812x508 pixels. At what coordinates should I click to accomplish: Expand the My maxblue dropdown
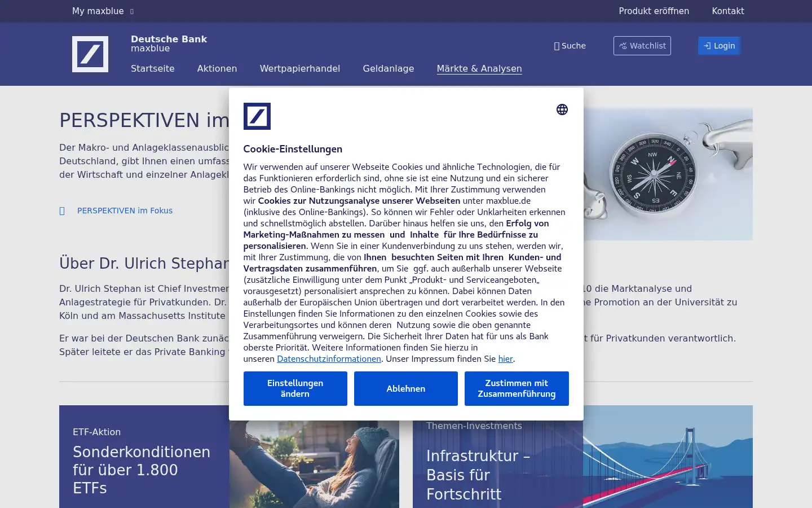(x=103, y=11)
